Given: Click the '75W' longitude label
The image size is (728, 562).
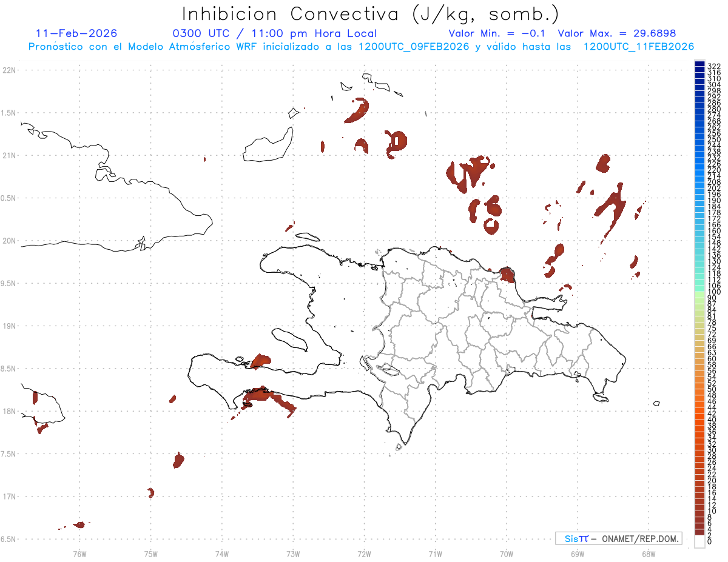Looking at the screenshot, I should [x=150, y=554].
